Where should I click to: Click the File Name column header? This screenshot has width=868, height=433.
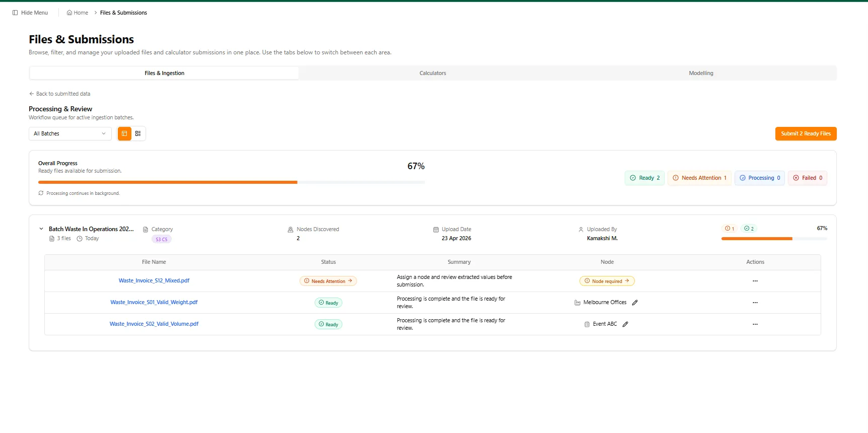(x=154, y=262)
